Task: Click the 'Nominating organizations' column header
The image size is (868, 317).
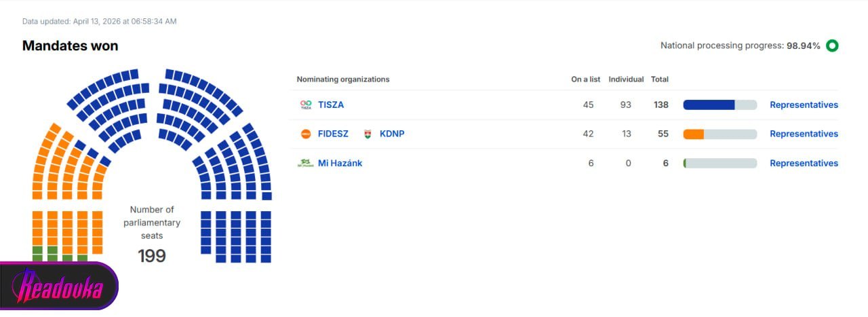Action: 343,79
